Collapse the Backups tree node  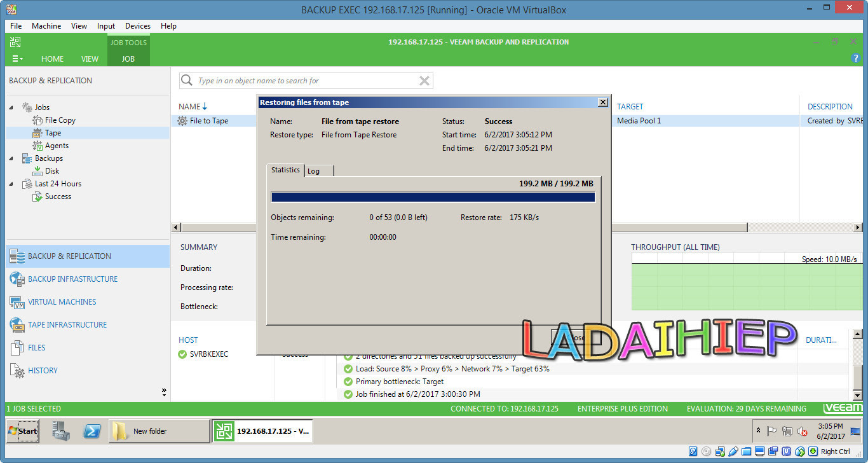[x=11, y=158]
